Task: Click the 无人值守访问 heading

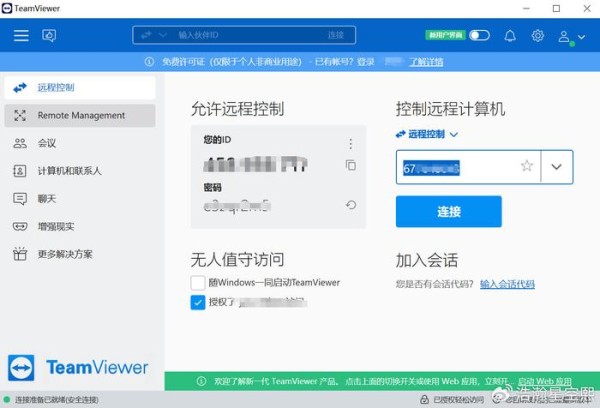Action: (237, 259)
